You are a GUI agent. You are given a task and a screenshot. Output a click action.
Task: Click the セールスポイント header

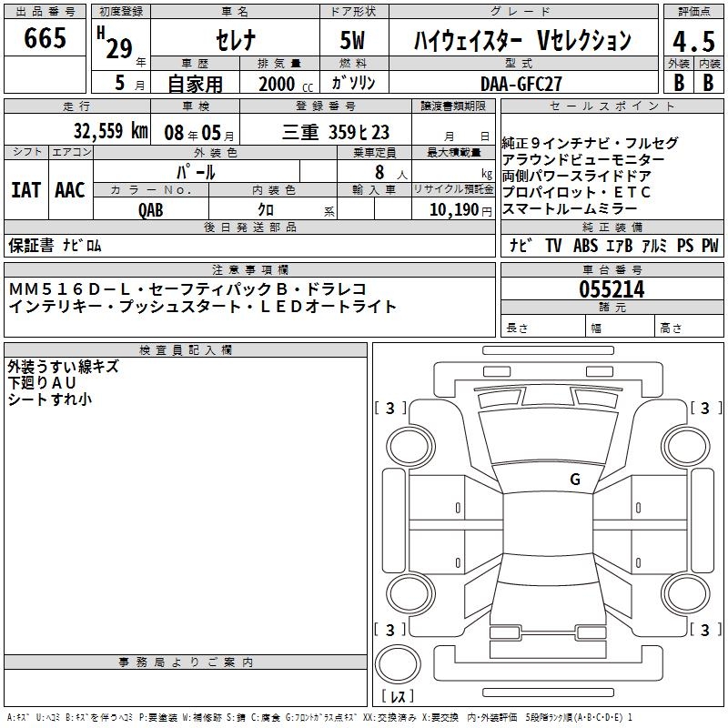(612, 106)
